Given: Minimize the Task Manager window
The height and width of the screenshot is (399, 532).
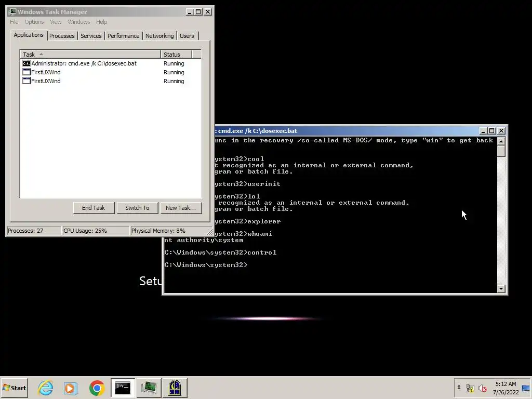Looking at the screenshot, I should tap(190, 12).
